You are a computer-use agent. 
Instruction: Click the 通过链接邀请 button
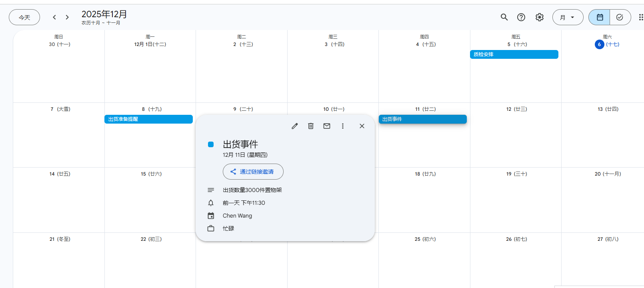[253, 172]
